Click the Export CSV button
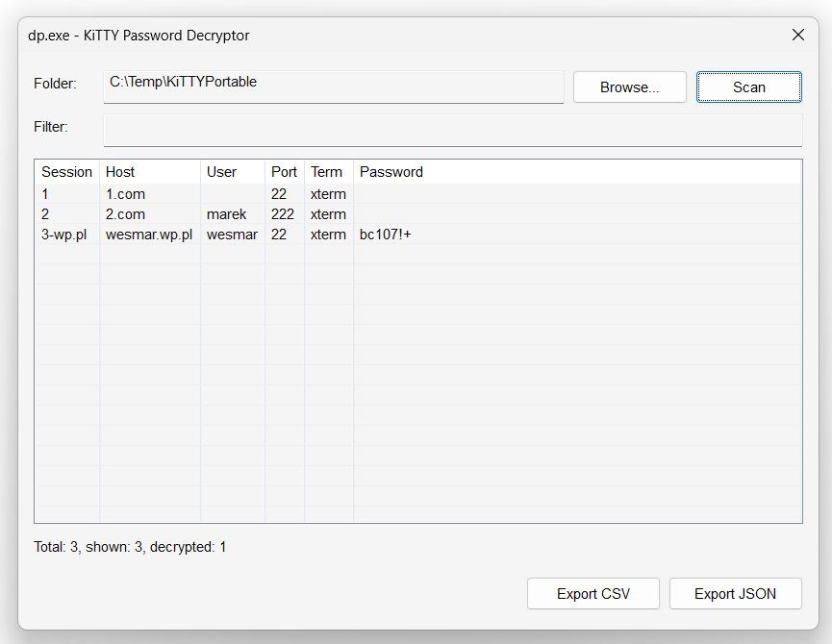 click(592, 593)
